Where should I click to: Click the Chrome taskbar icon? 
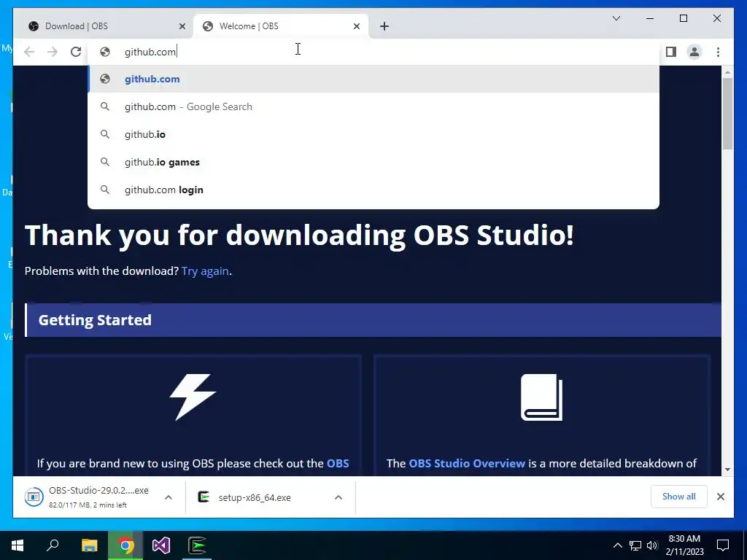125,545
